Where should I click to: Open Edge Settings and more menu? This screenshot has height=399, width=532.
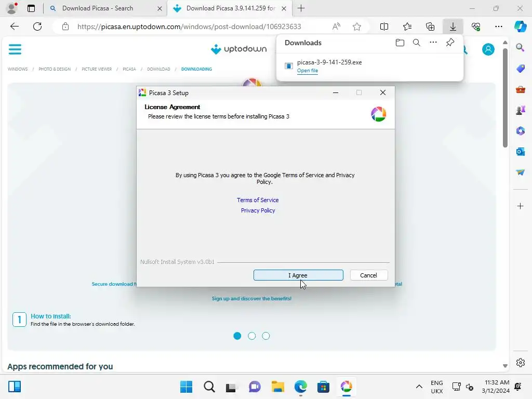click(x=498, y=26)
